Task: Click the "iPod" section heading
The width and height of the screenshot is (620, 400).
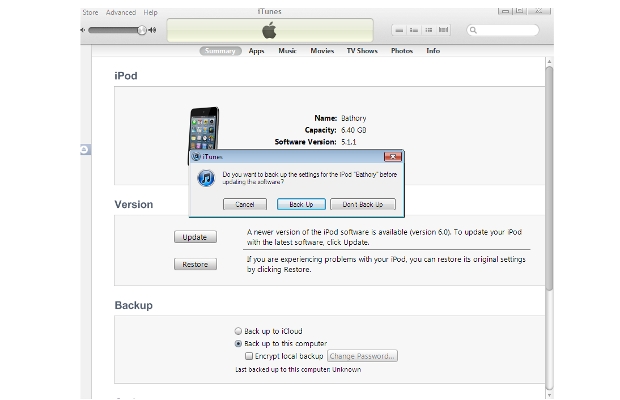Action: 126,76
